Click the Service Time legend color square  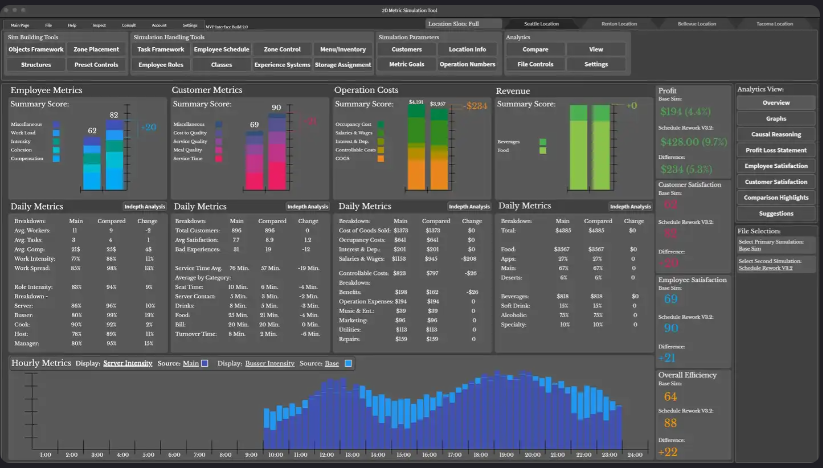[219, 157]
